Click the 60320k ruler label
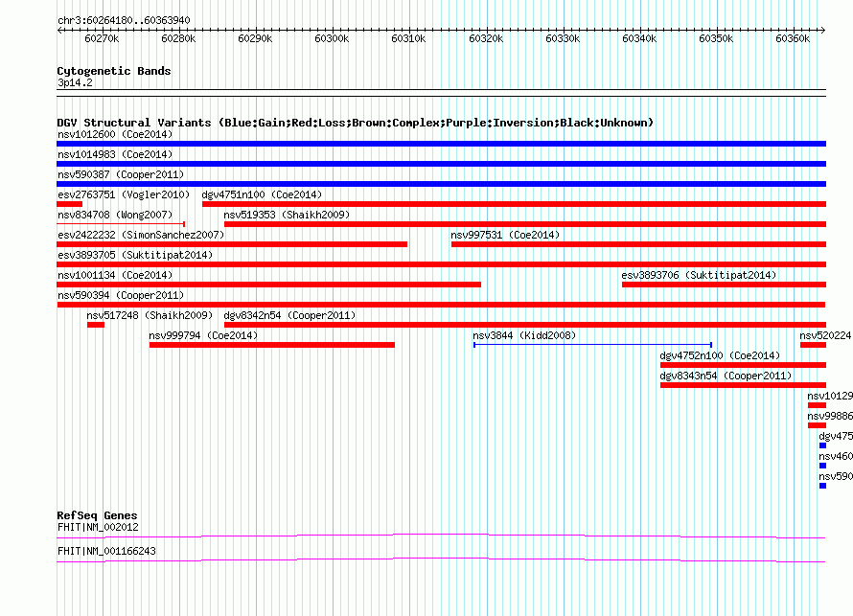 pyautogui.click(x=486, y=38)
